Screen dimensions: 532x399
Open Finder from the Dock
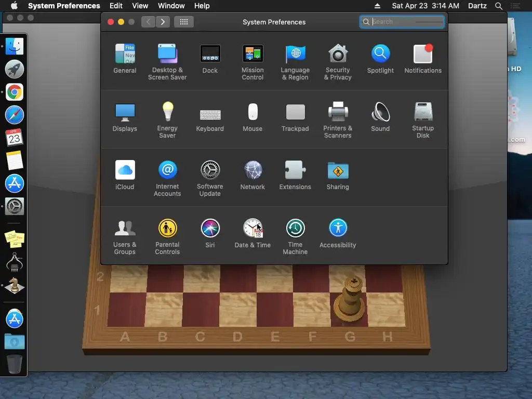point(14,46)
